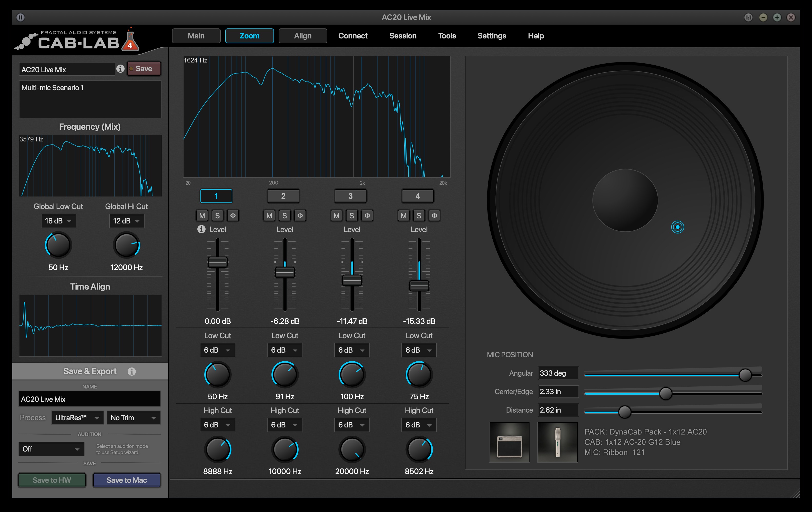
Task: Click channel 2 Low Cut knob at 91 Hz
Action: point(285,374)
